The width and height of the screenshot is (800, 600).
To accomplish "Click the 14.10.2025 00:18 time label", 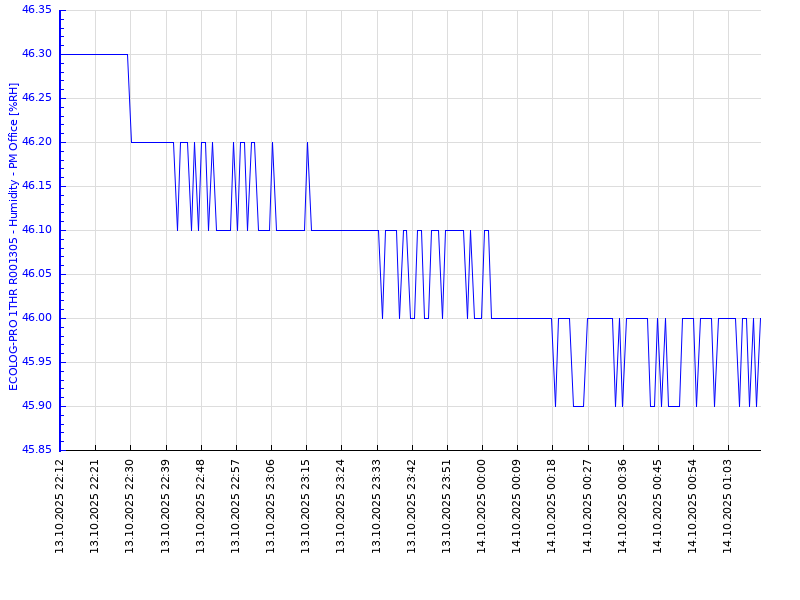I will point(552,505).
